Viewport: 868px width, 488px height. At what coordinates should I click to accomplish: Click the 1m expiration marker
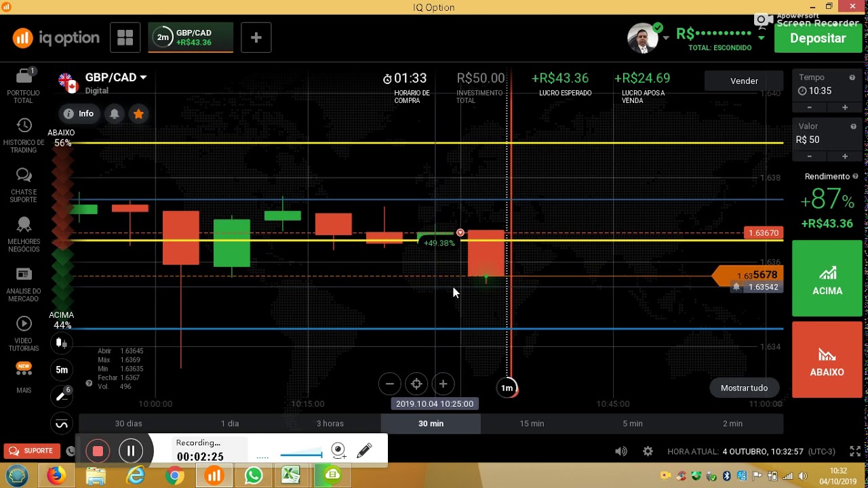click(x=507, y=388)
